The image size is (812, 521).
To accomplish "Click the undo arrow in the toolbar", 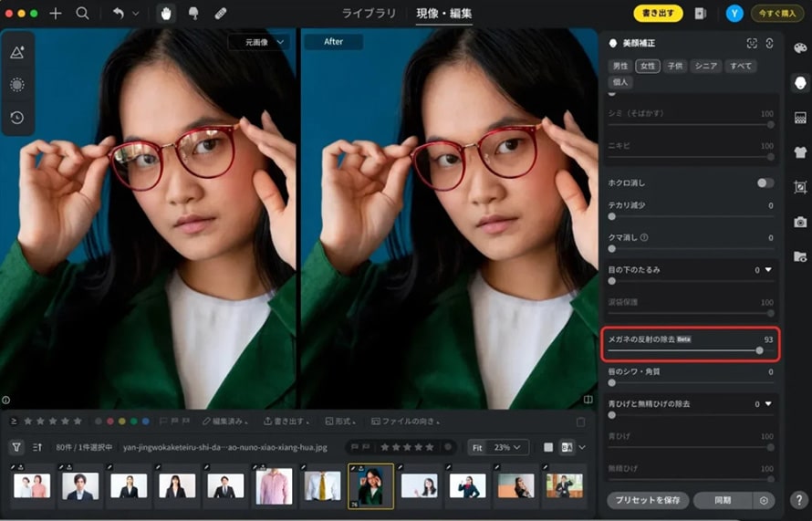I will (118, 14).
